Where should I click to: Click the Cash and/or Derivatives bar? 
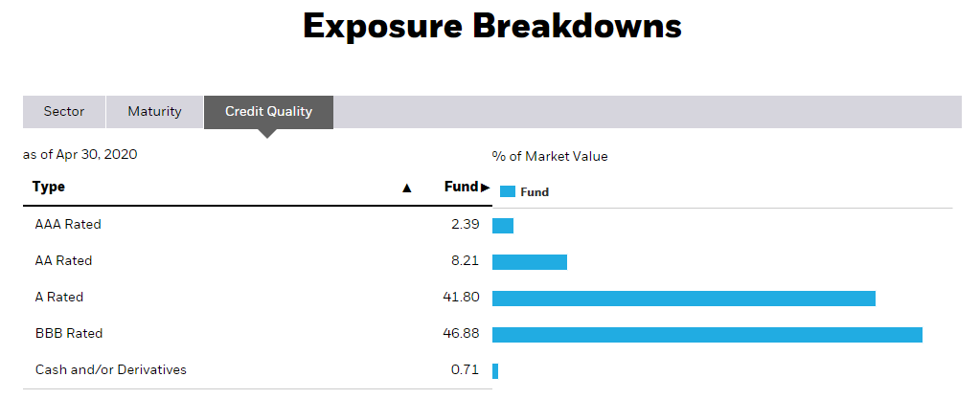[495, 370]
